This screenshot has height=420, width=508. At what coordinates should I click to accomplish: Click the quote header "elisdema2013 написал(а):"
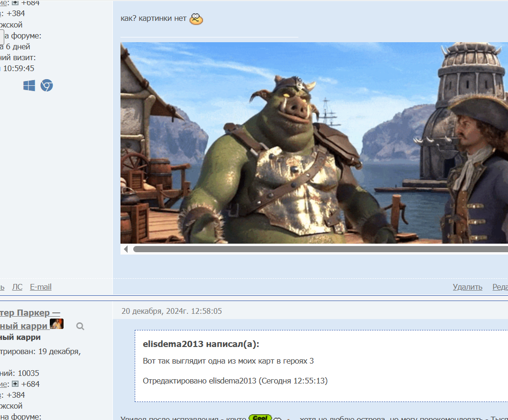(201, 344)
